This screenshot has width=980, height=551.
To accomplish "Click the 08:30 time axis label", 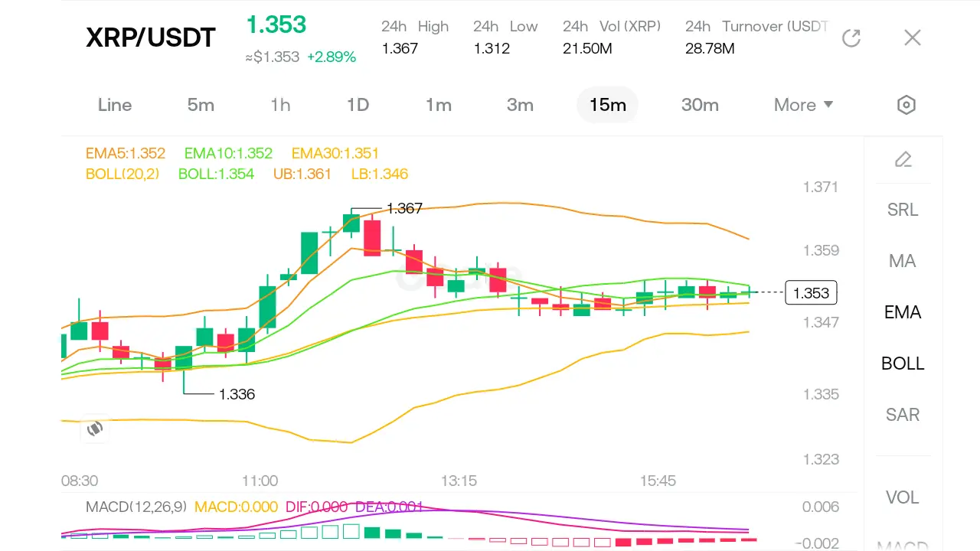I will click(80, 481).
